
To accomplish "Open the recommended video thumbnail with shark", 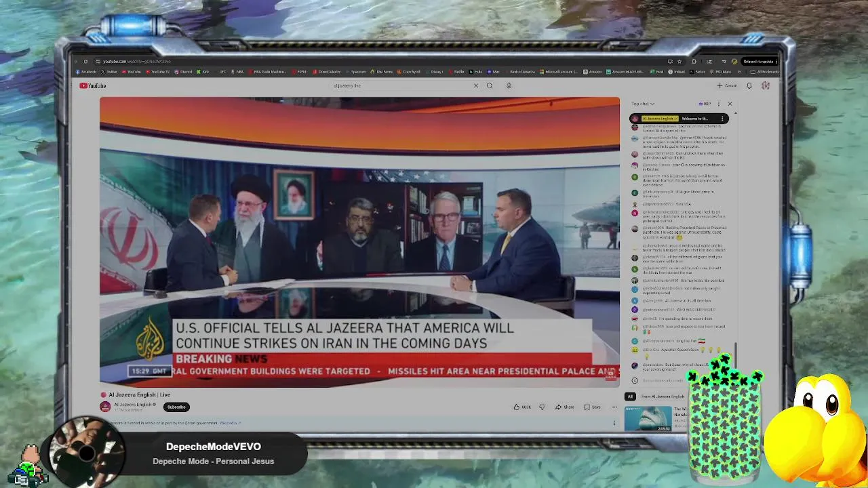I will [648, 418].
